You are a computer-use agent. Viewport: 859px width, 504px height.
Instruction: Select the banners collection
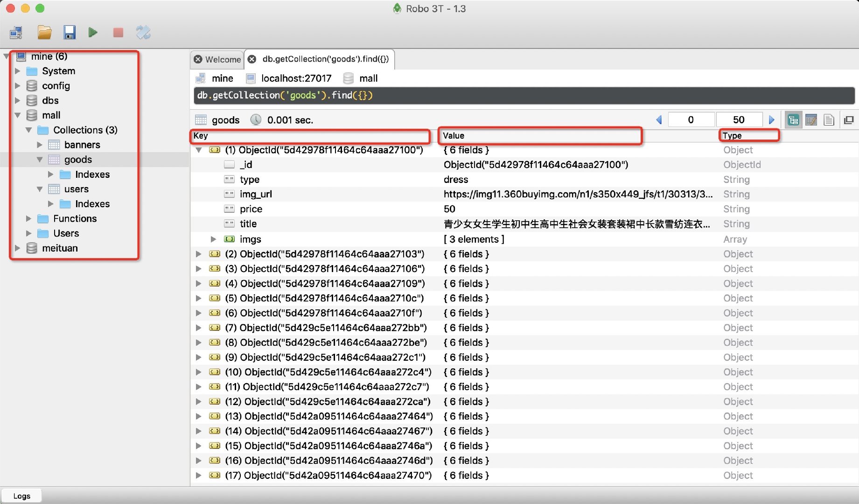click(82, 145)
